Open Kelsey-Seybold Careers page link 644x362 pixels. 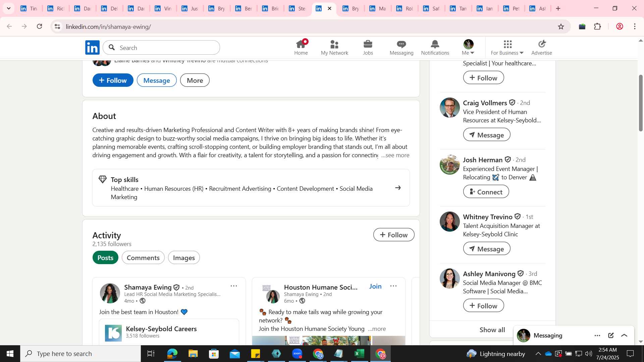(161, 329)
